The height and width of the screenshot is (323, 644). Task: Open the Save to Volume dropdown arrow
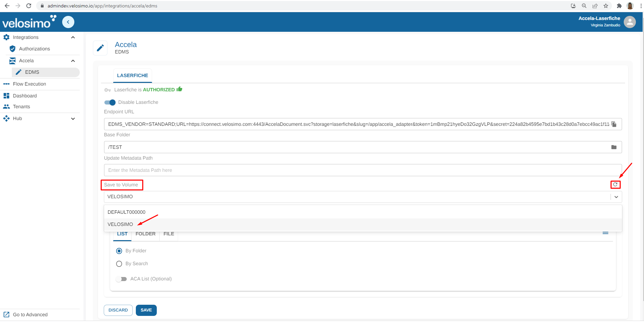pos(616,197)
